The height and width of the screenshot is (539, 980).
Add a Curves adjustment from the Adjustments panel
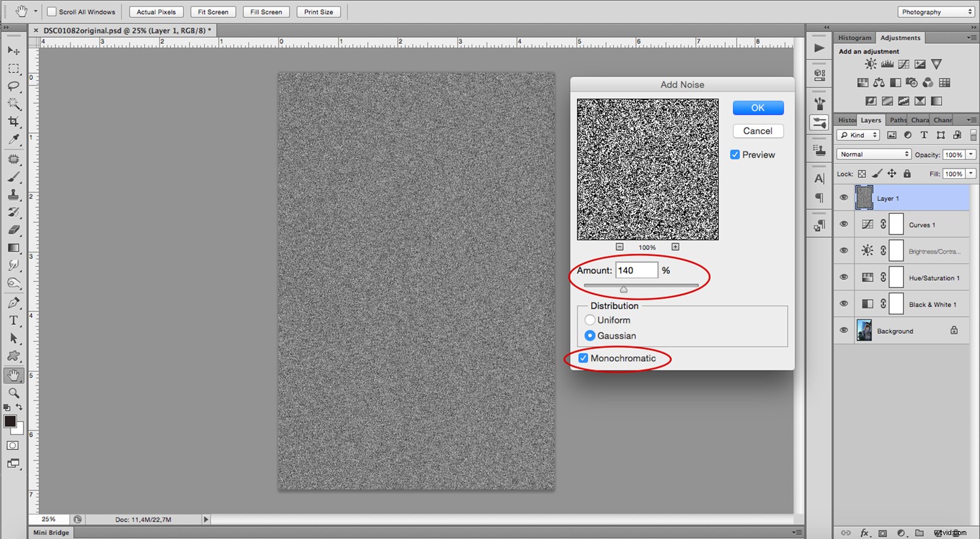[x=904, y=63]
